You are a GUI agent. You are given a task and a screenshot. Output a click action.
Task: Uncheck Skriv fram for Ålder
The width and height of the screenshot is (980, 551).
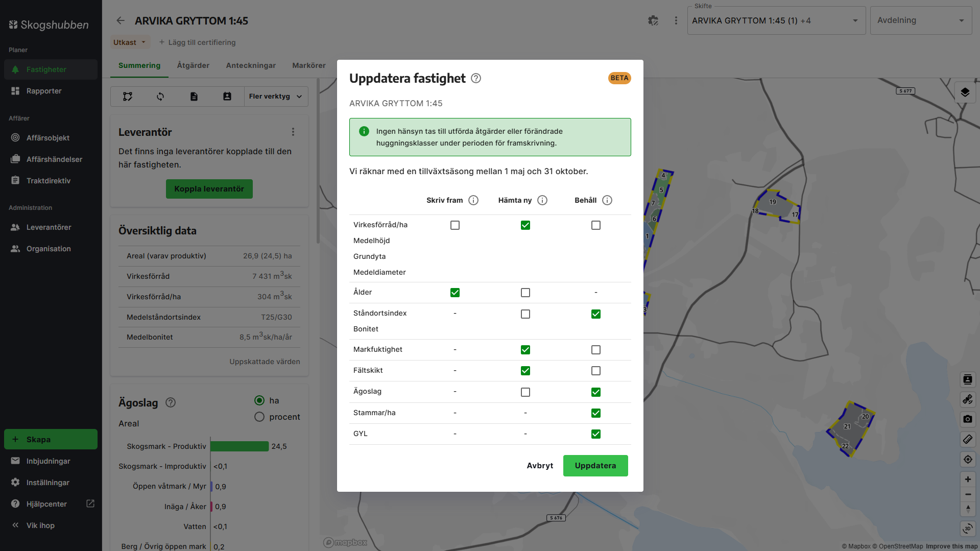[455, 293]
